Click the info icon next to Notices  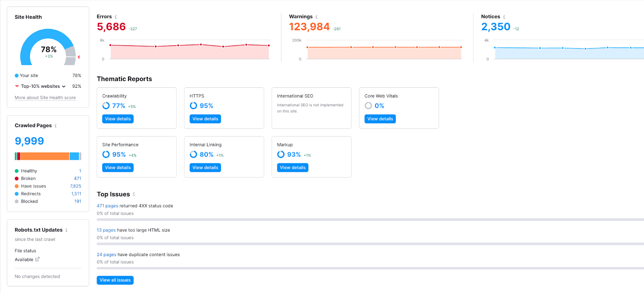[x=504, y=17]
